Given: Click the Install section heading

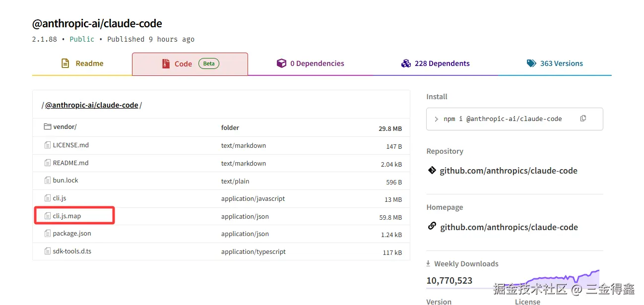Looking at the screenshot, I should click(x=437, y=97).
